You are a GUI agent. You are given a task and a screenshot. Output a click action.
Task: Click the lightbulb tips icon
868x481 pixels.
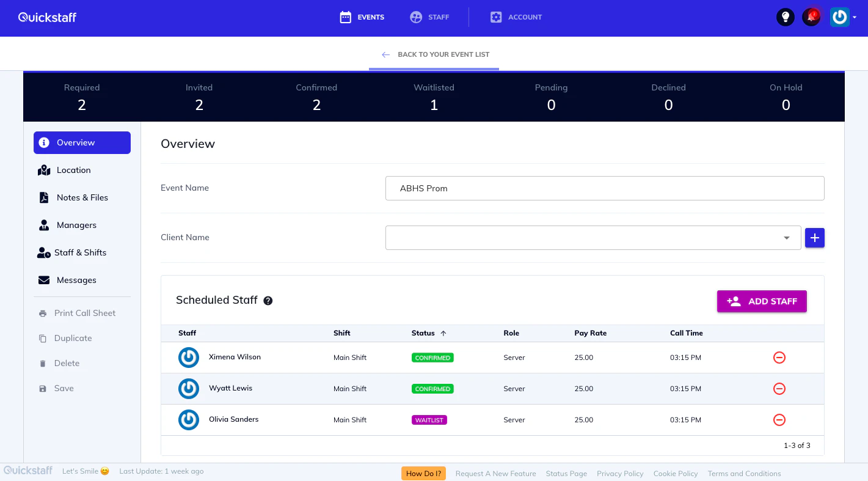[785, 17]
